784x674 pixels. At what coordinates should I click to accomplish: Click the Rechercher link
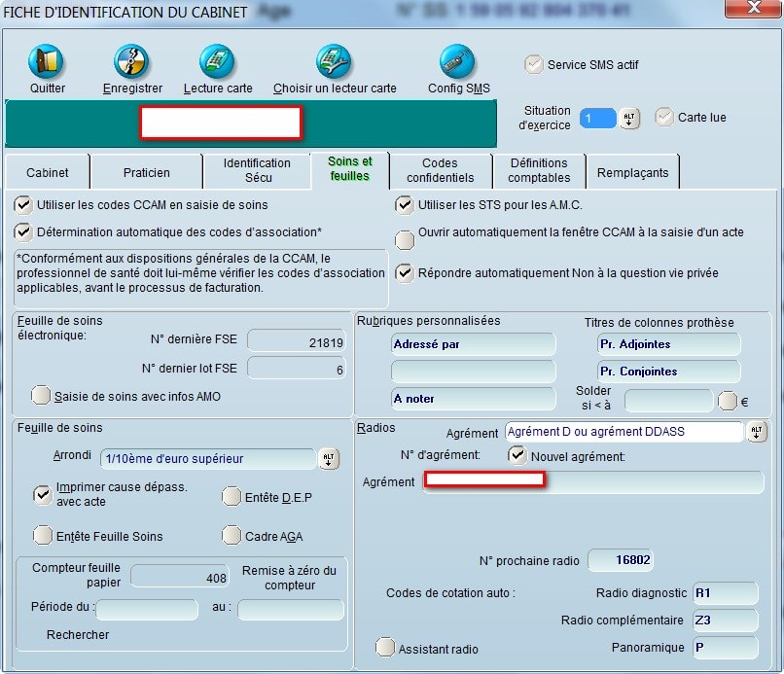pos(78,635)
